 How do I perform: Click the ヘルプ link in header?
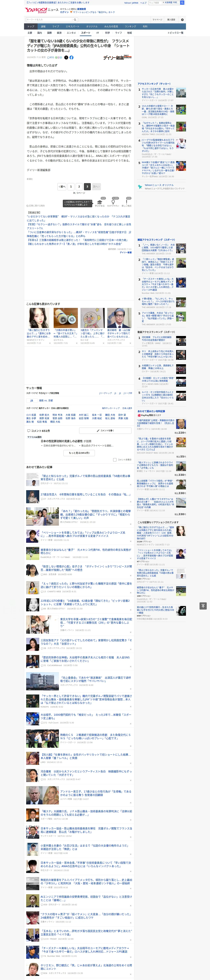pos(143,3)
